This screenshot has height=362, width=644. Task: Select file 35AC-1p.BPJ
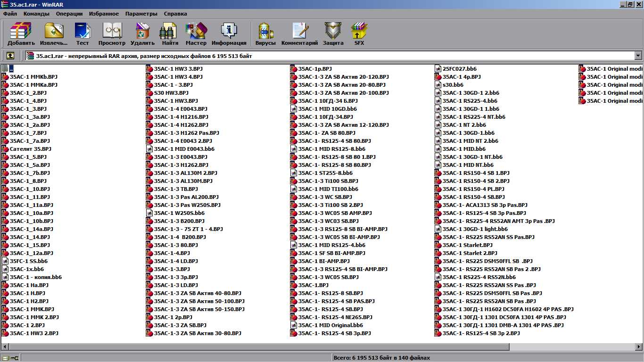pos(315,68)
